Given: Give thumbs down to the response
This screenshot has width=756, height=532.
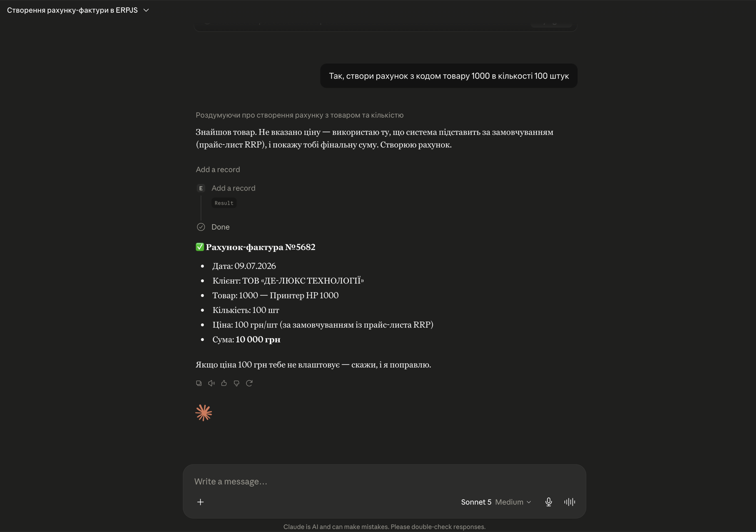Looking at the screenshot, I should [236, 383].
